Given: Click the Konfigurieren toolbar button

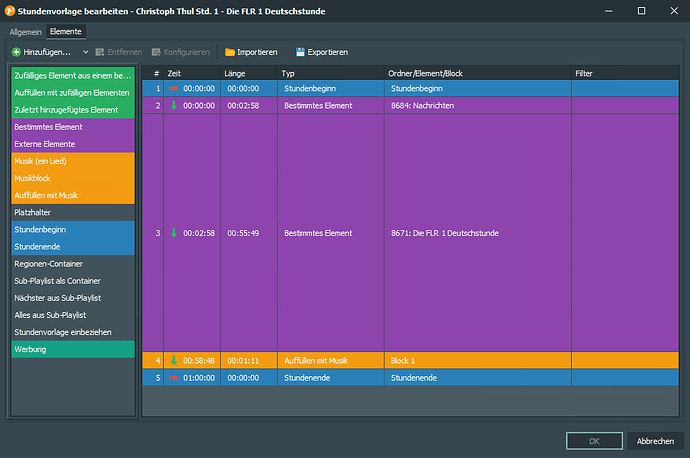Looking at the screenshot, I should point(182,51).
